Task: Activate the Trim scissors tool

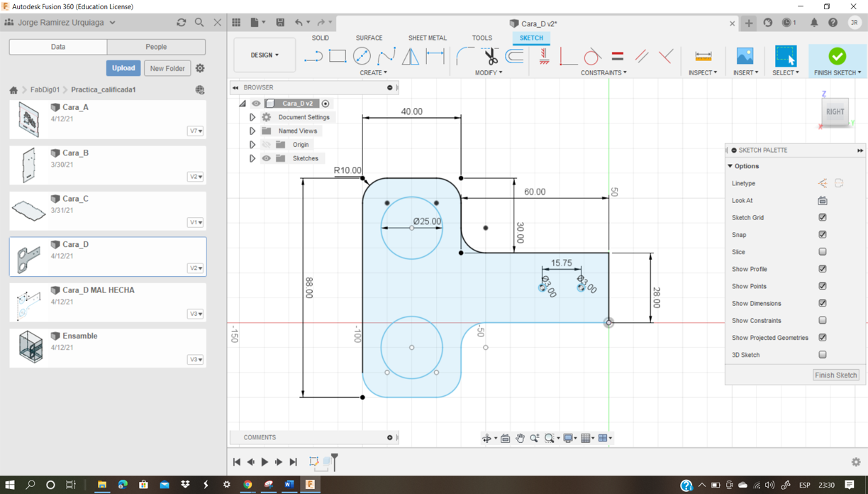Action: tap(490, 56)
